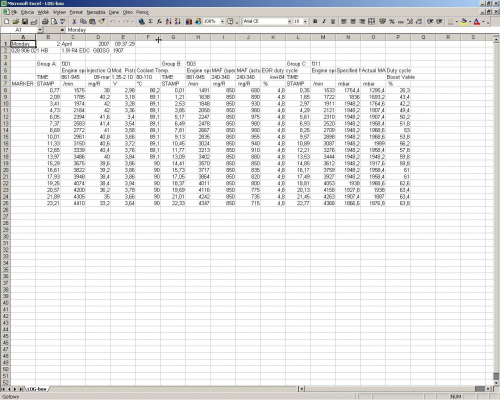Click the Save floppy disk icon
This screenshot has height=400, width=500.
[25, 22]
